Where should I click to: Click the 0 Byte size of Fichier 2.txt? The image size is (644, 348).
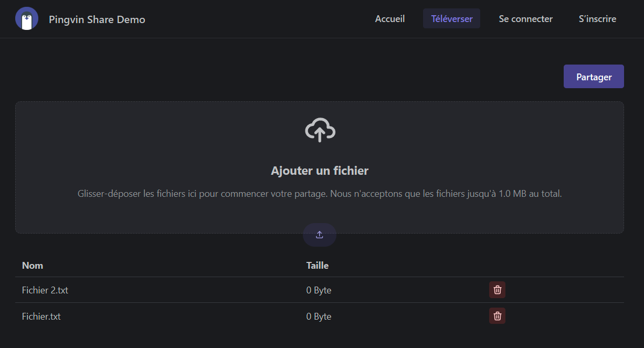319,290
